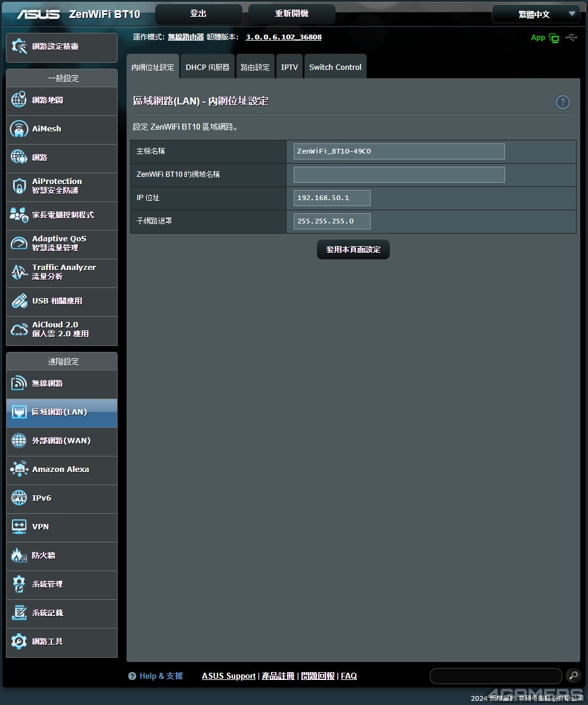Viewport: 588px width, 705px height.
Task: Open AiProtection shield icon
Action: coord(19,186)
